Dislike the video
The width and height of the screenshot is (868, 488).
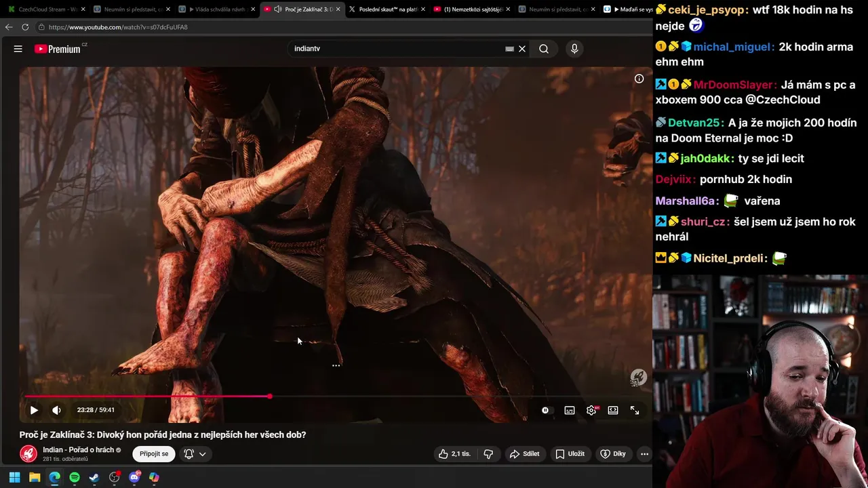(488, 453)
